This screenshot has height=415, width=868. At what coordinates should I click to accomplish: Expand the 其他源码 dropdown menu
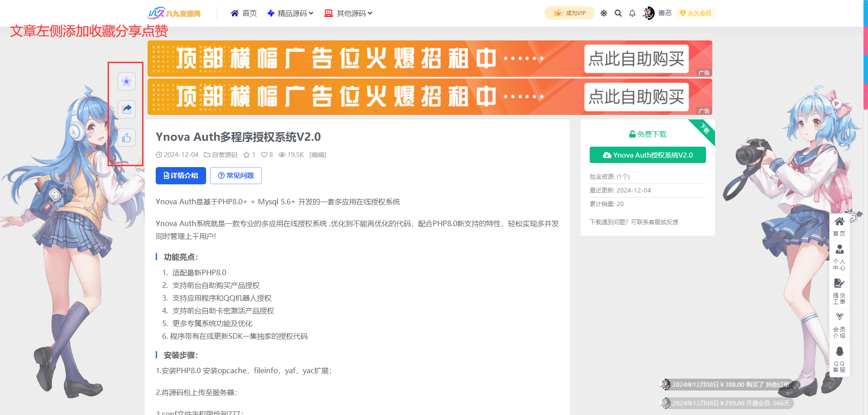click(348, 13)
